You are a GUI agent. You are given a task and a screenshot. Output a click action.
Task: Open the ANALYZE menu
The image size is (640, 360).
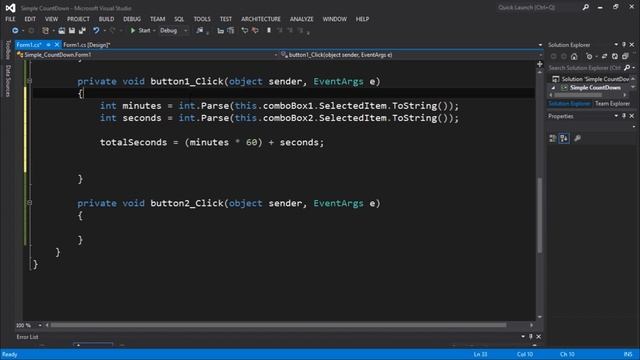(302, 19)
